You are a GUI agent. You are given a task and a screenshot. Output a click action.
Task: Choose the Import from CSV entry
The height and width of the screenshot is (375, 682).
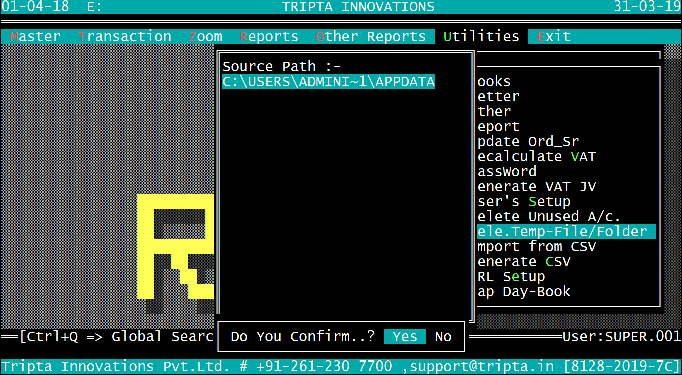coord(537,247)
